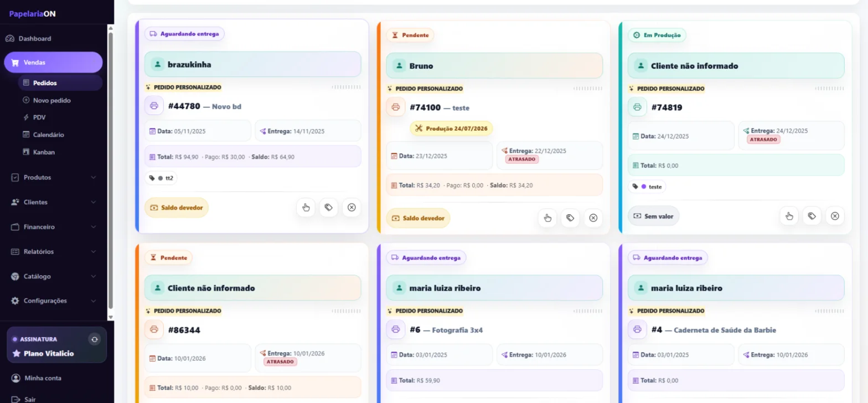Open Novo pedido in the sidebar
The image size is (868, 403).
click(x=60, y=100)
